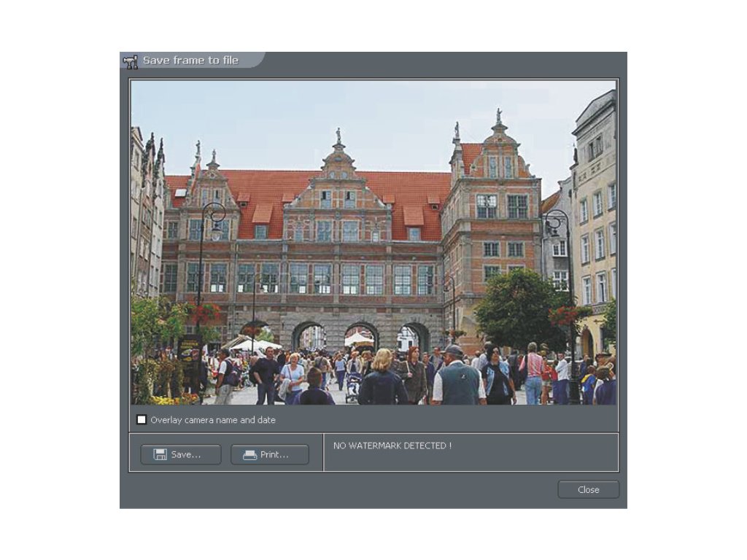Click the 'NO WATERMARK DETECTED !' status message
Image resolution: width=747 pixels, height=560 pixels.
pos(392,446)
